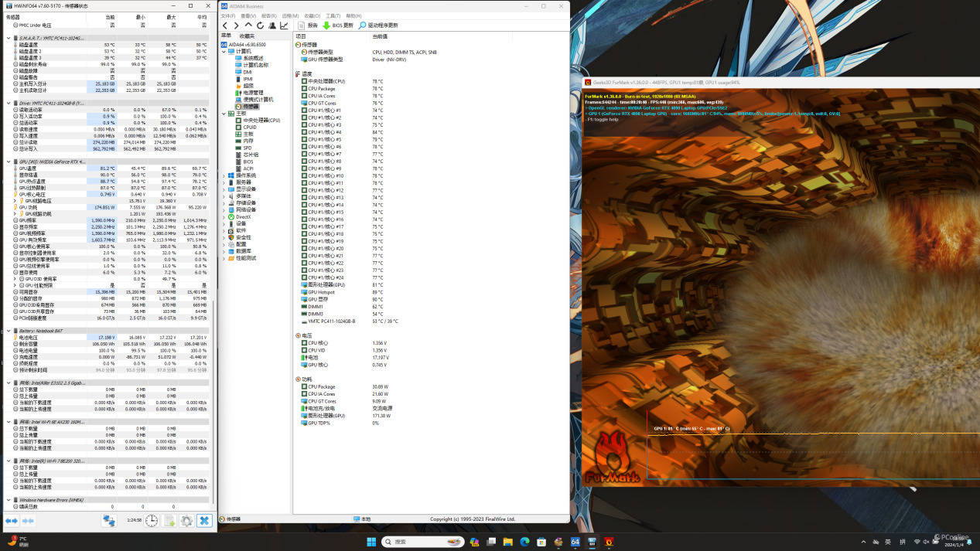Screen dimensions: 980x551
Task: Open the 报告(R) menu in AIDA64
Action: point(269,15)
